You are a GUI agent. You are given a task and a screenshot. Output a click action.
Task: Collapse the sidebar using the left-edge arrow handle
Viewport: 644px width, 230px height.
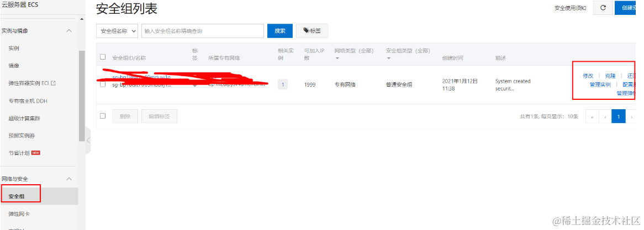(x=88, y=140)
